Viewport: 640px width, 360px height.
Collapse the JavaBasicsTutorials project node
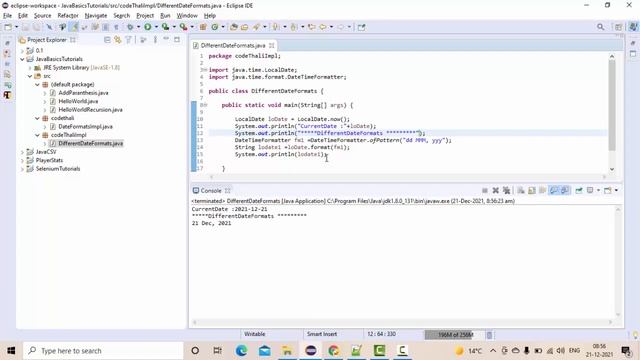click(22, 59)
